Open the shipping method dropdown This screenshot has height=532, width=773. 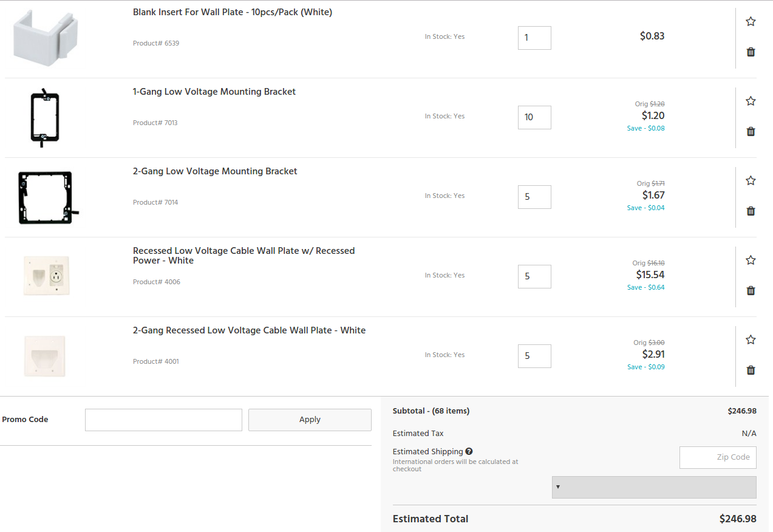coord(653,487)
